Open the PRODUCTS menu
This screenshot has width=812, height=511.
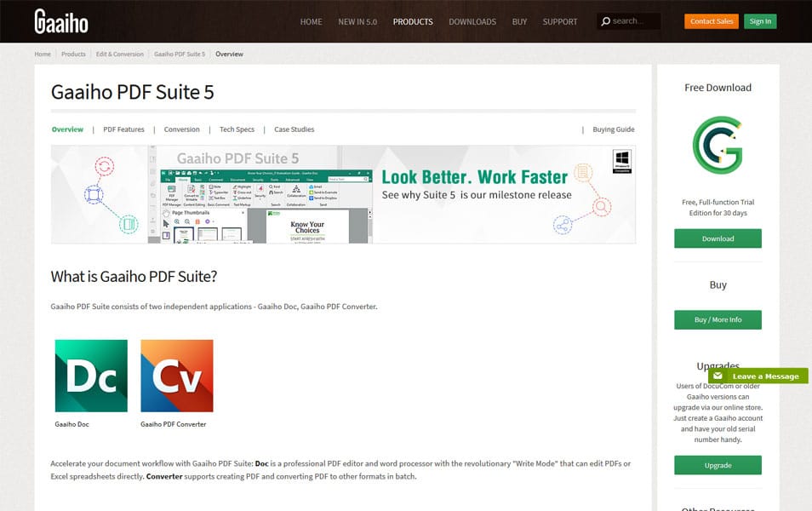pos(413,22)
